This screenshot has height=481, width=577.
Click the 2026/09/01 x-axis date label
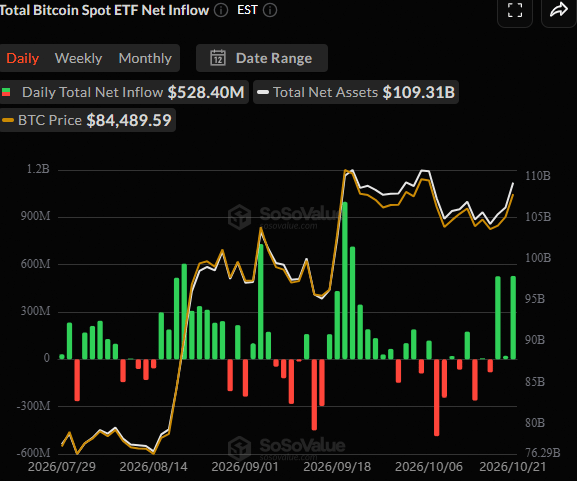pos(245,467)
